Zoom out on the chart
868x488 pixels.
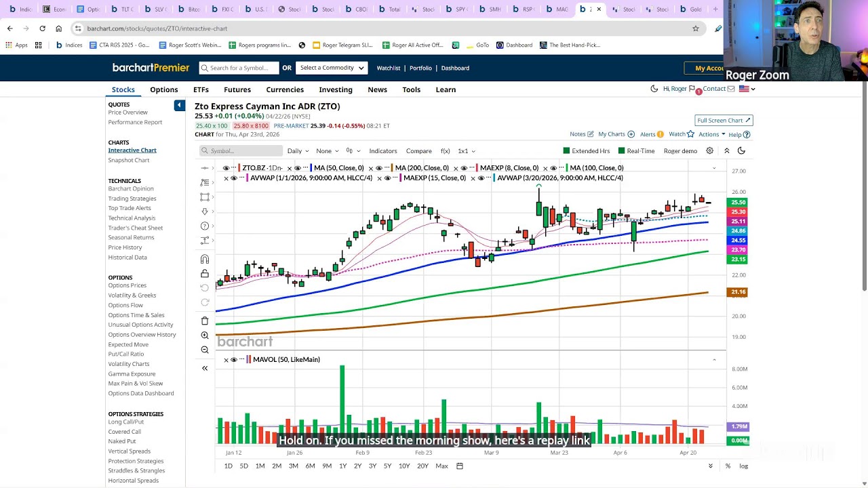205,350
